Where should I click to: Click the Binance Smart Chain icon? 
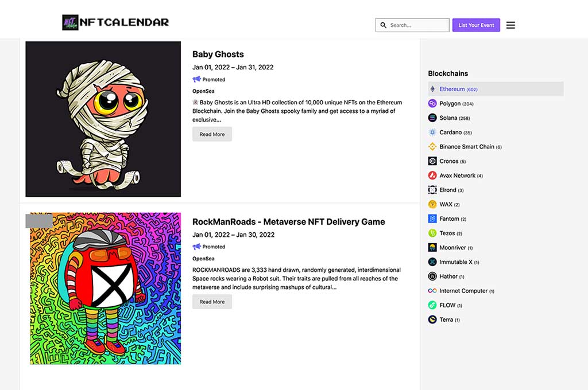(x=432, y=147)
